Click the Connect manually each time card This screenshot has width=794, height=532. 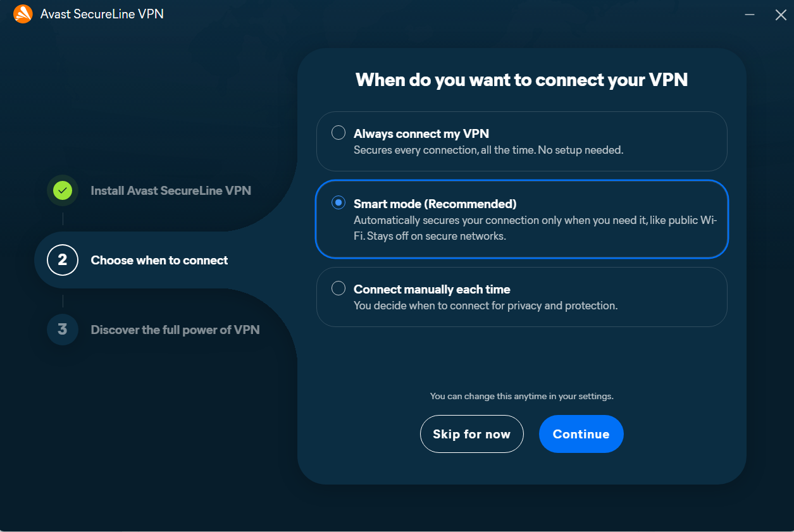(x=522, y=297)
